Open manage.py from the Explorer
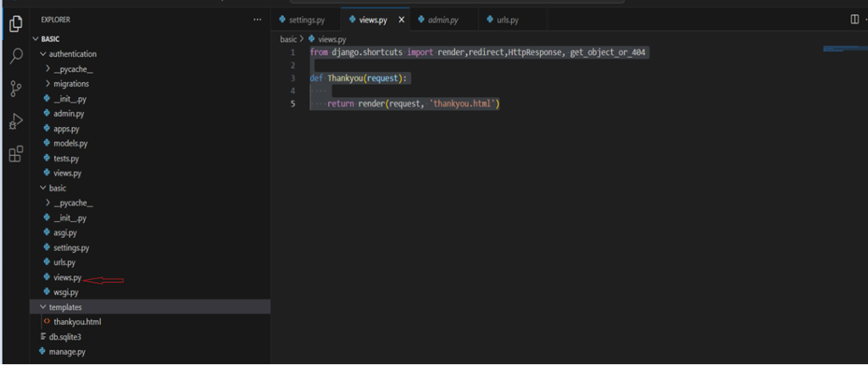Screen dimensions: 868x365 69,351
